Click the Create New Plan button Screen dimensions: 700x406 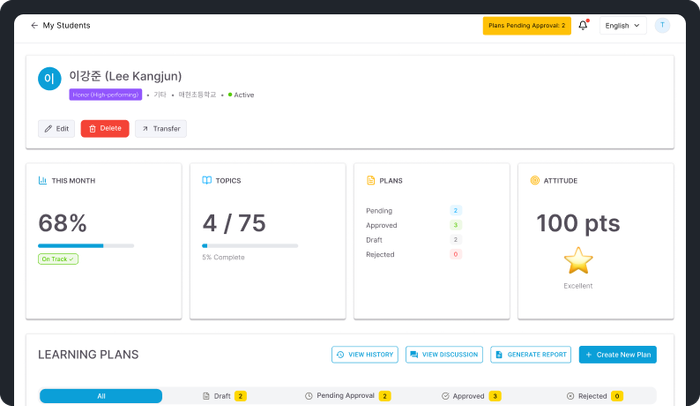[x=617, y=355]
